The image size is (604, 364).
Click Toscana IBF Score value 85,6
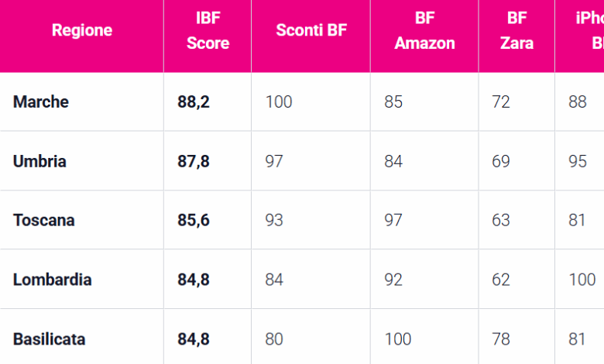[x=194, y=220]
